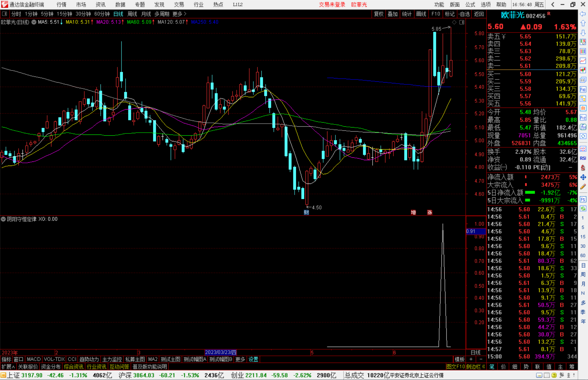The width and height of the screenshot is (588, 380).
Task: Toggle the 阴阳守恒定律 indicator round button
Action: coord(3,219)
